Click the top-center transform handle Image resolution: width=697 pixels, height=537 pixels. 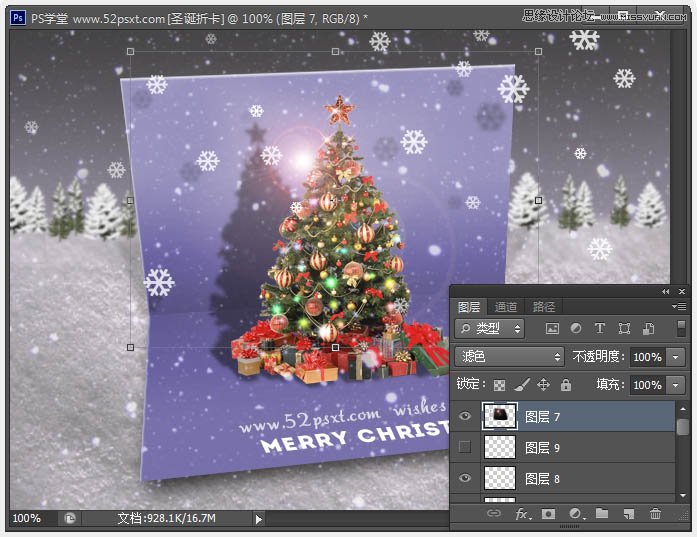(335, 52)
